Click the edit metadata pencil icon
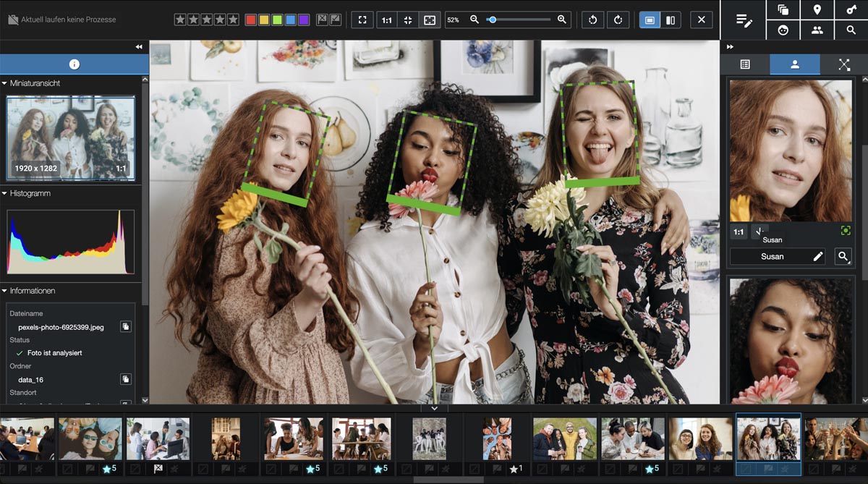The height and width of the screenshot is (484, 868). (x=744, y=20)
